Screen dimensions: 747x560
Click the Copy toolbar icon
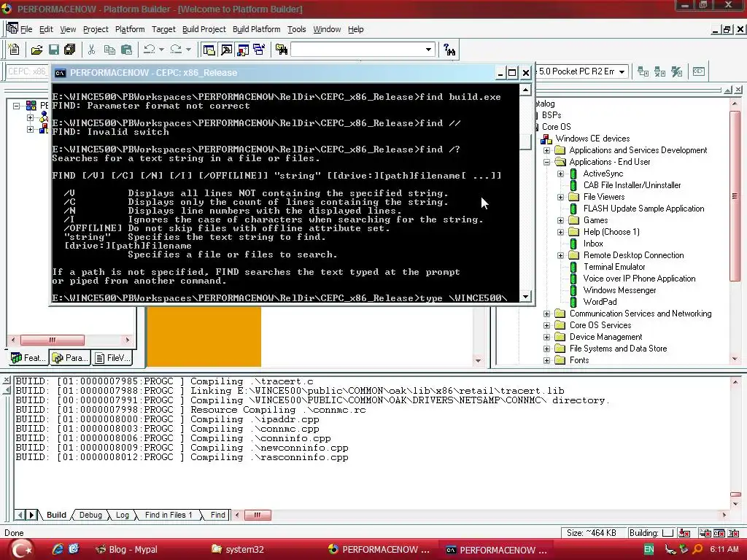pyautogui.click(x=109, y=50)
